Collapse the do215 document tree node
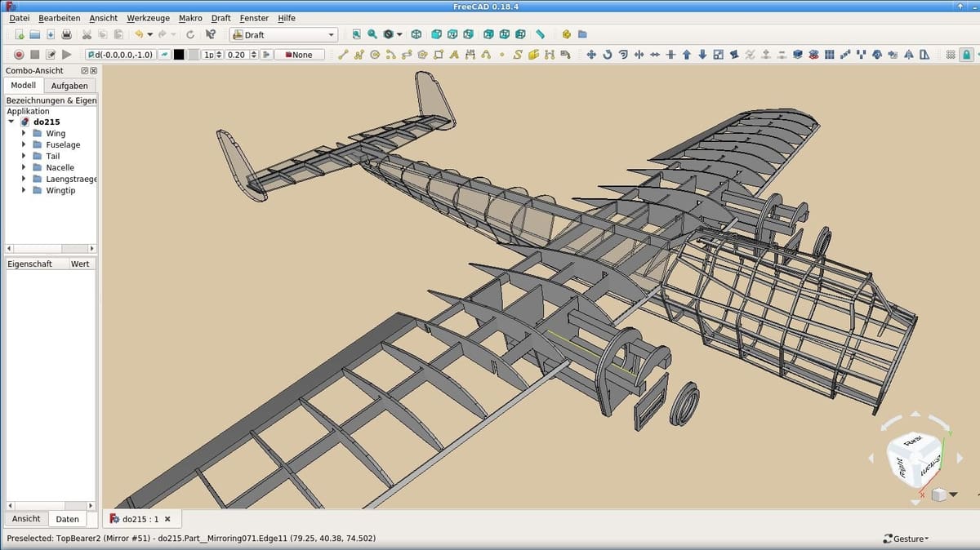 (x=11, y=122)
